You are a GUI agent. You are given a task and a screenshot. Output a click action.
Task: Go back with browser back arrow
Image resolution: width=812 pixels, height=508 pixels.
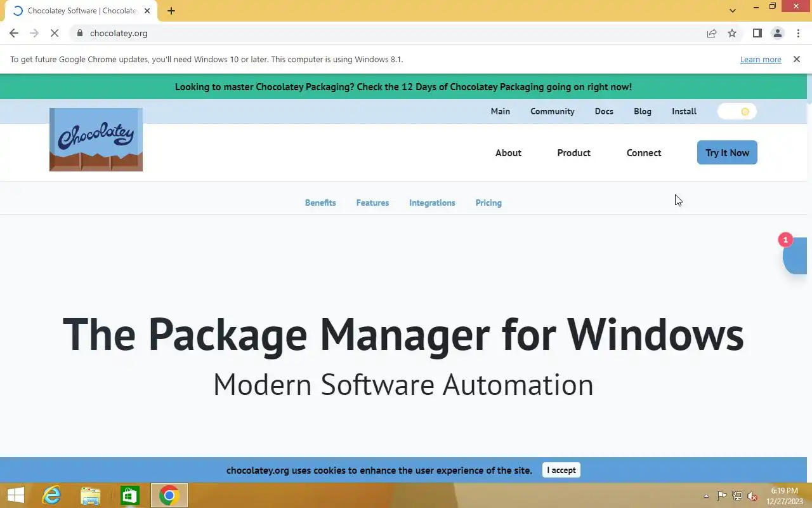[x=14, y=33]
